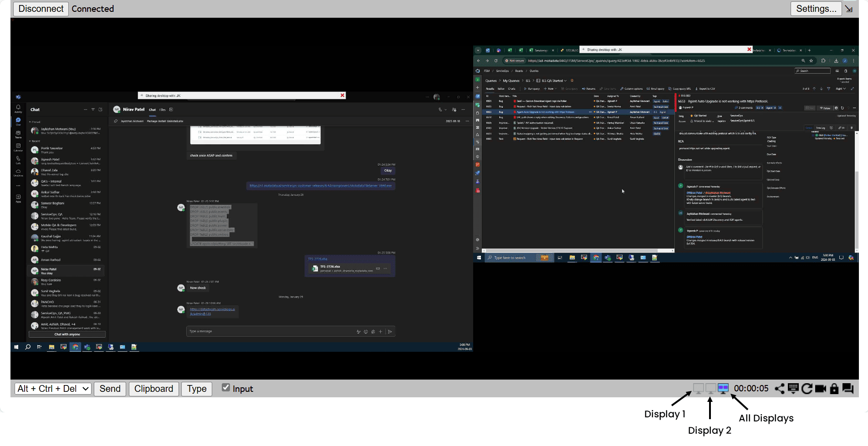Screen dimensions: 868x446
Task: Toggle the Input checkbox
Action: (x=226, y=387)
